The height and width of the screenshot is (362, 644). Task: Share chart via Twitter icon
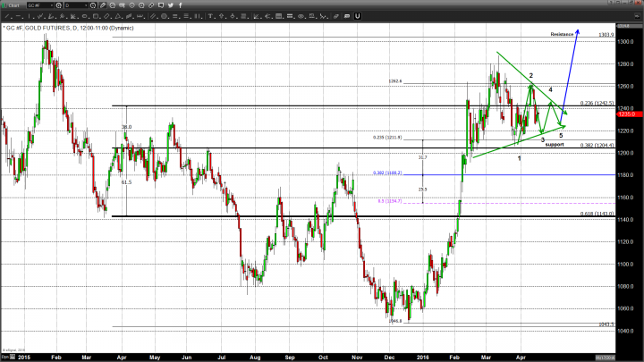coord(171,5)
